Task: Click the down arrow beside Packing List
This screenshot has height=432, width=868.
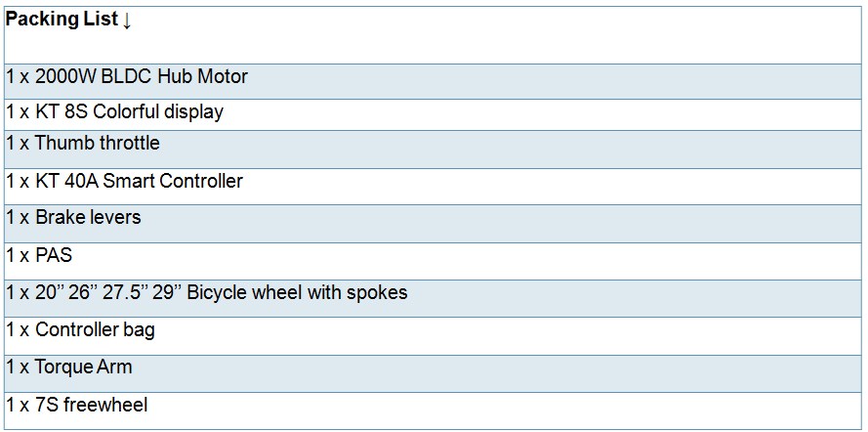Action: tap(127, 21)
